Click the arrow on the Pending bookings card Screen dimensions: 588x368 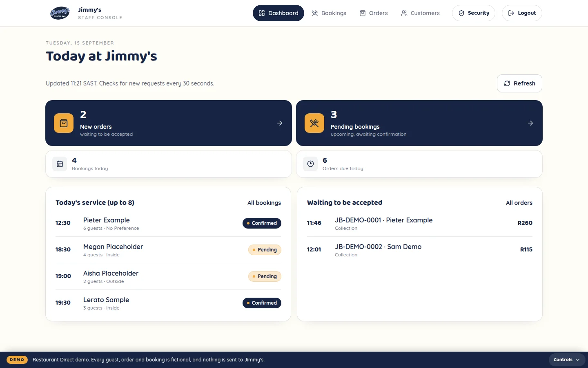pos(530,123)
